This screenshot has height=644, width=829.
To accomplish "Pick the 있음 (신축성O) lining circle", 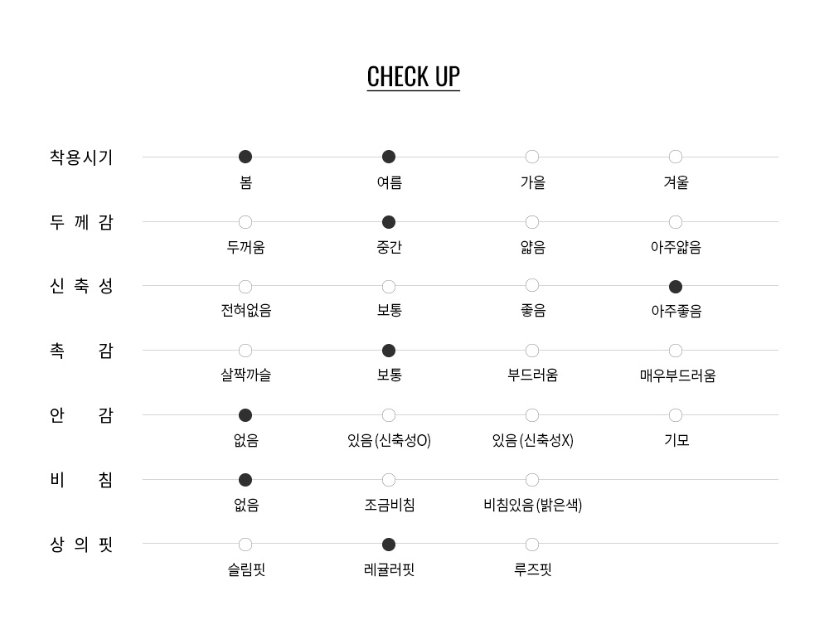I will (x=389, y=415).
